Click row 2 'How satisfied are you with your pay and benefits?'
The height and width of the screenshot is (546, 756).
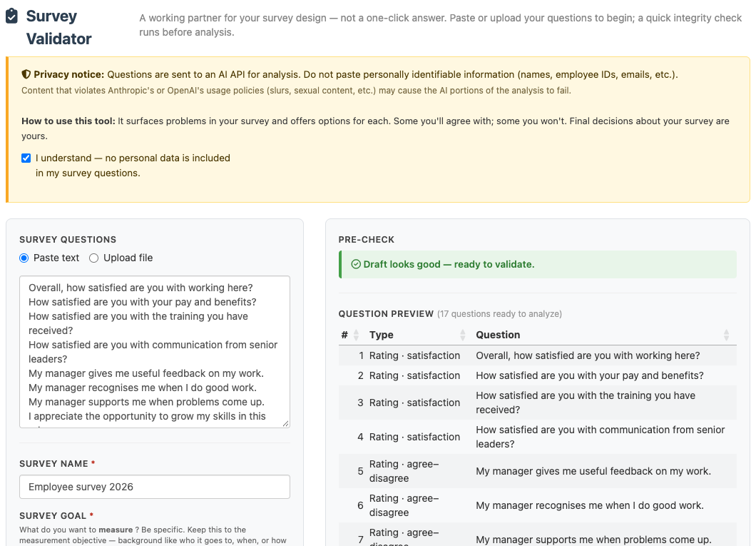click(x=590, y=375)
